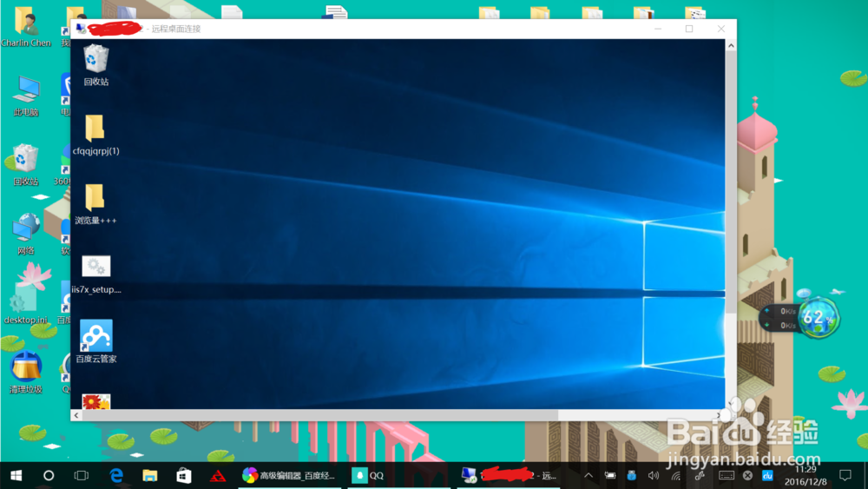This screenshot has height=489, width=868.
Task: Open the Windows Start menu
Action: pos(16,475)
